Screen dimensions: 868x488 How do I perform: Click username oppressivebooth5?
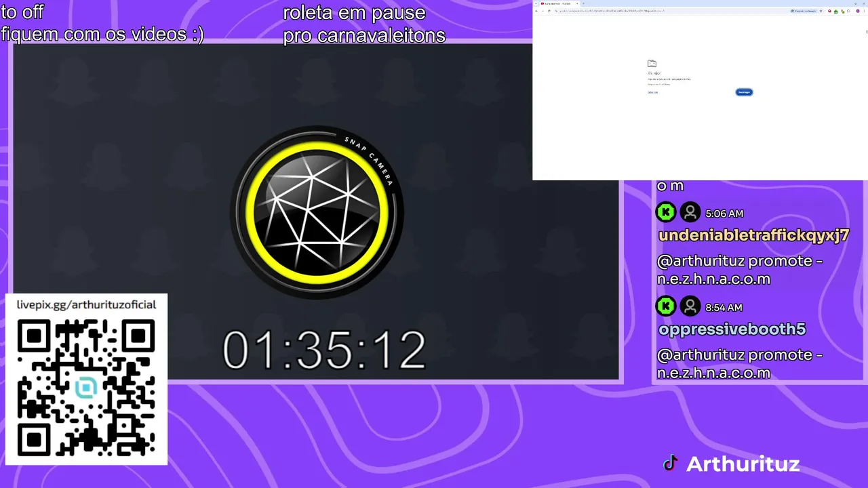click(x=732, y=329)
